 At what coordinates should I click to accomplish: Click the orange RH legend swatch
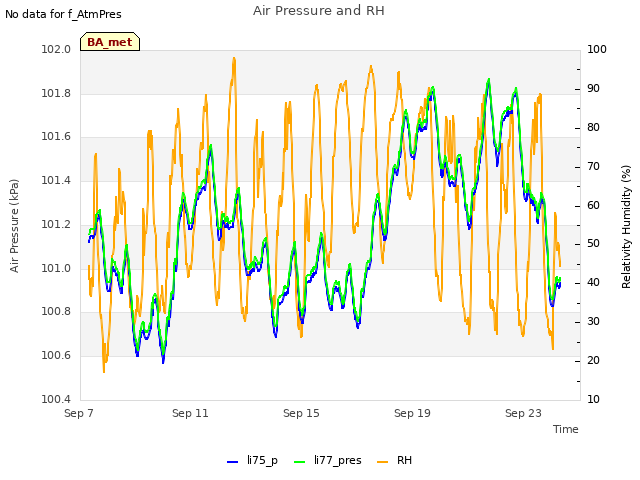383,462
